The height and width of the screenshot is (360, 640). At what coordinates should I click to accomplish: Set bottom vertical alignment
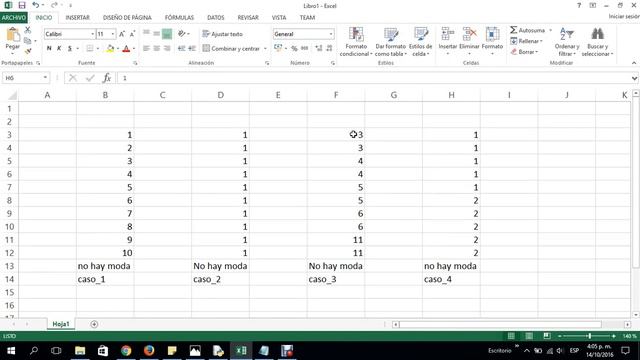(167, 34)
